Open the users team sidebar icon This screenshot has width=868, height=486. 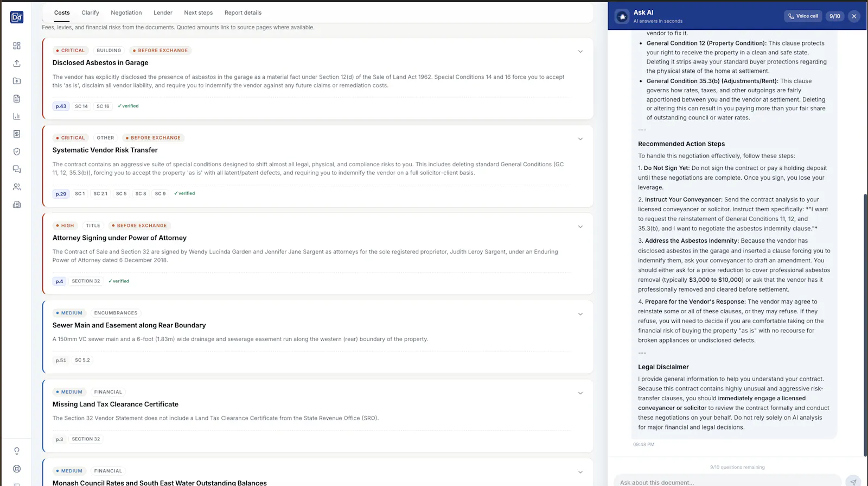[17, 187]
